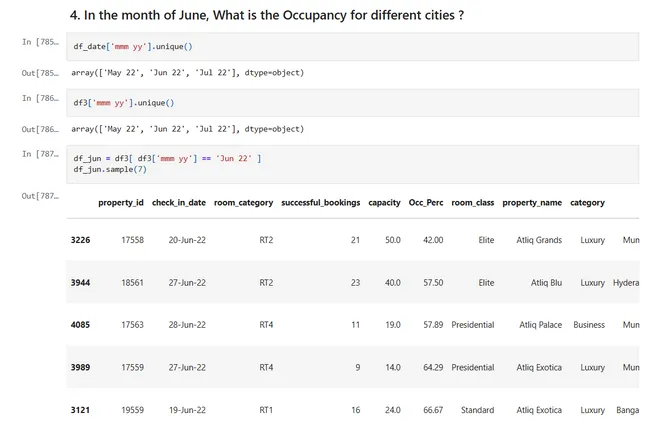The image size is (650, 428).
Task: Click the room_category column header
Action: pos(243,202)
